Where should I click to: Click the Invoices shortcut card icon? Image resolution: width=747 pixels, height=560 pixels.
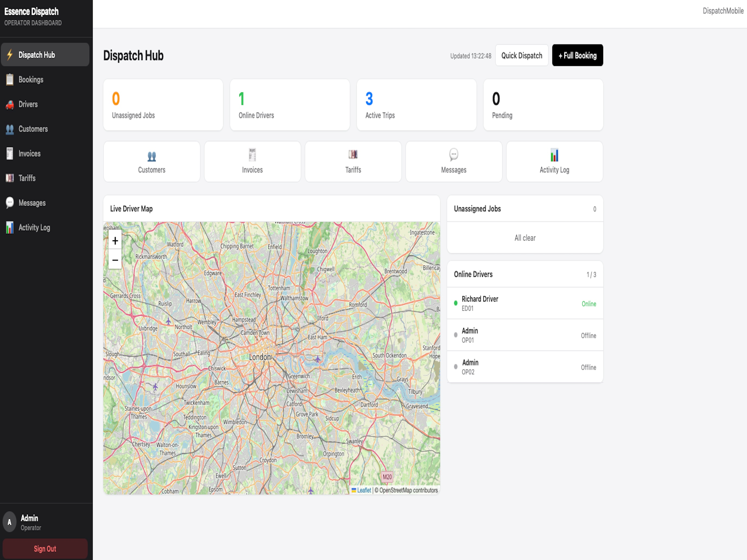(252, 155)
